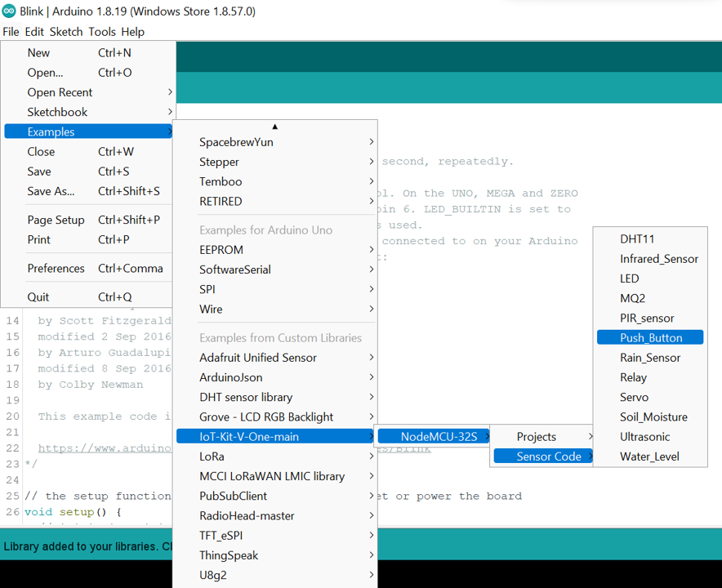Screen dimensions: 722x588
Task: Expand the Stepper examples
Action: tap(275, 162)
